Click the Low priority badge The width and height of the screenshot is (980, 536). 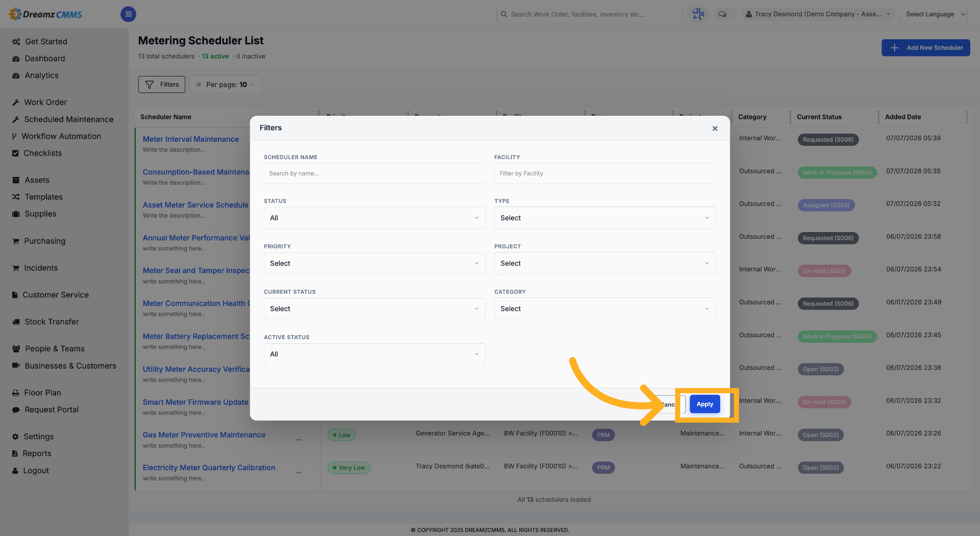click(341, 435)
